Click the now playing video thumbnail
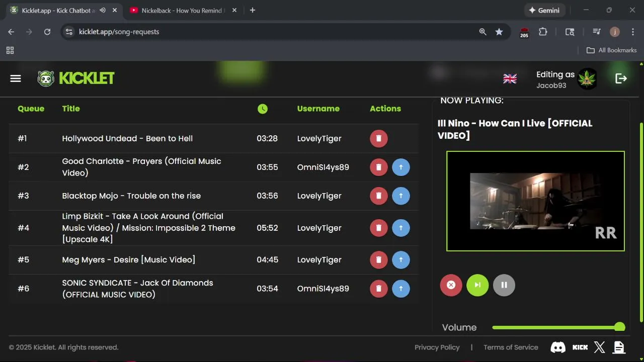This screenshot has width=644, height=362. (x=535, y=201)
